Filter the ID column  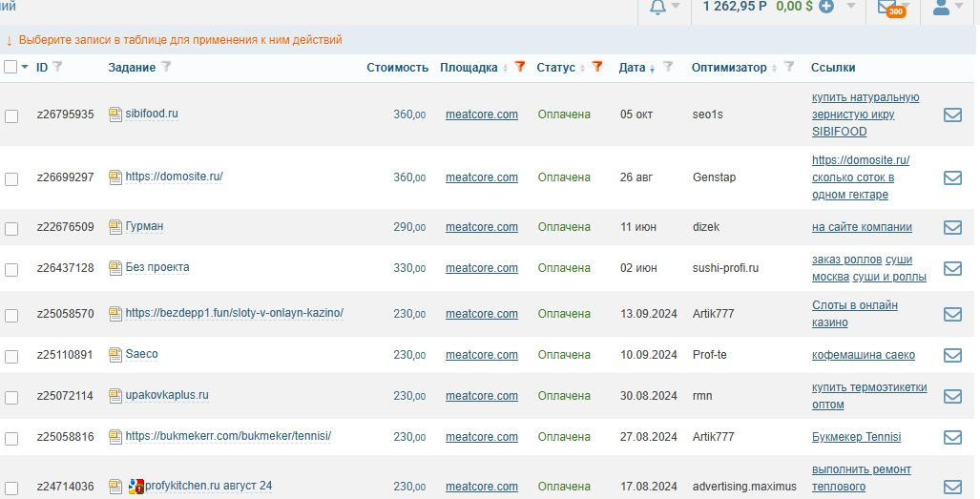(x=57, y=66)
